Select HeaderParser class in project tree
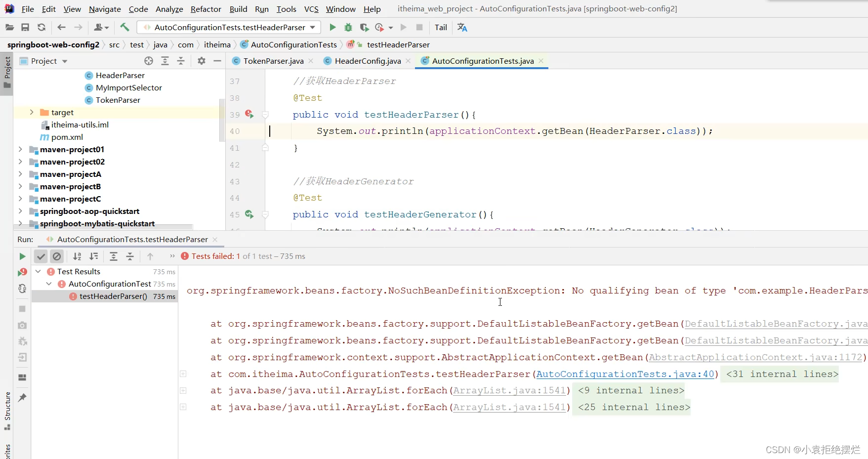 tap(120, 75)
